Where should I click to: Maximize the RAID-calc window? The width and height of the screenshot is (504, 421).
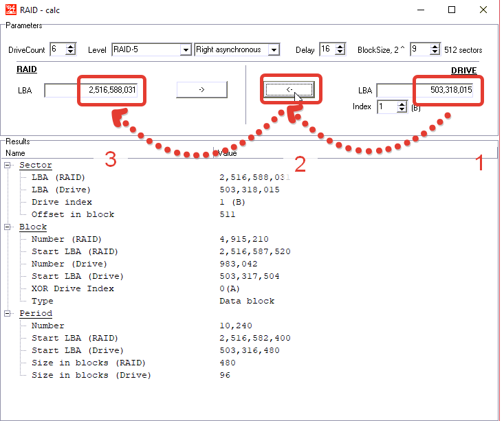(452, 10)
